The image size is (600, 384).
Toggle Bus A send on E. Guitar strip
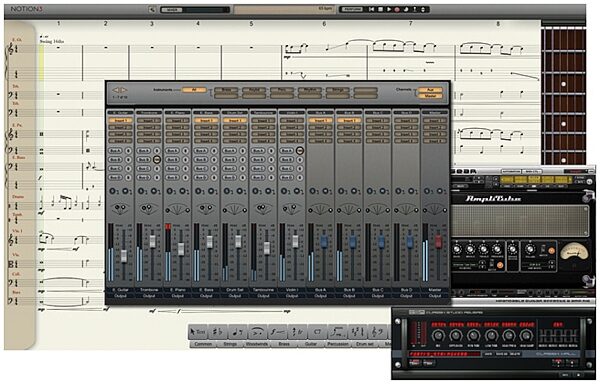[x=115, y=151]
